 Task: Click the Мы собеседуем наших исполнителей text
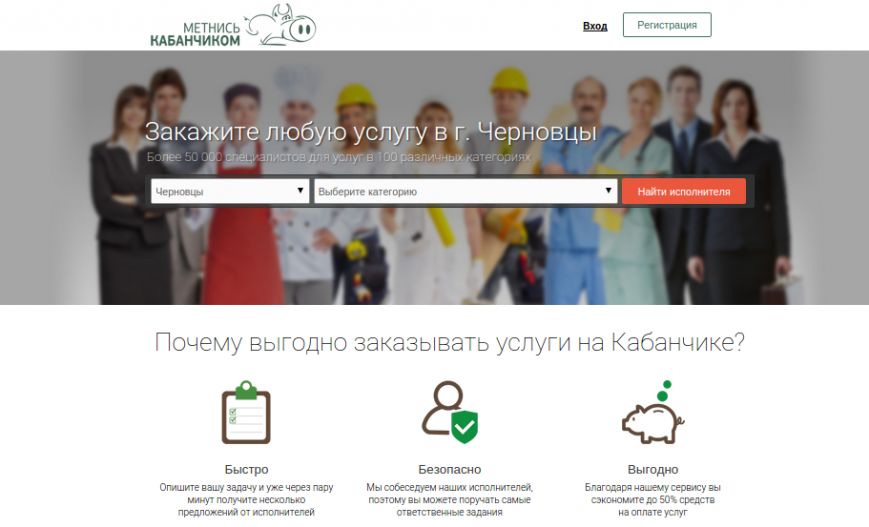click(x=449, y=500)
